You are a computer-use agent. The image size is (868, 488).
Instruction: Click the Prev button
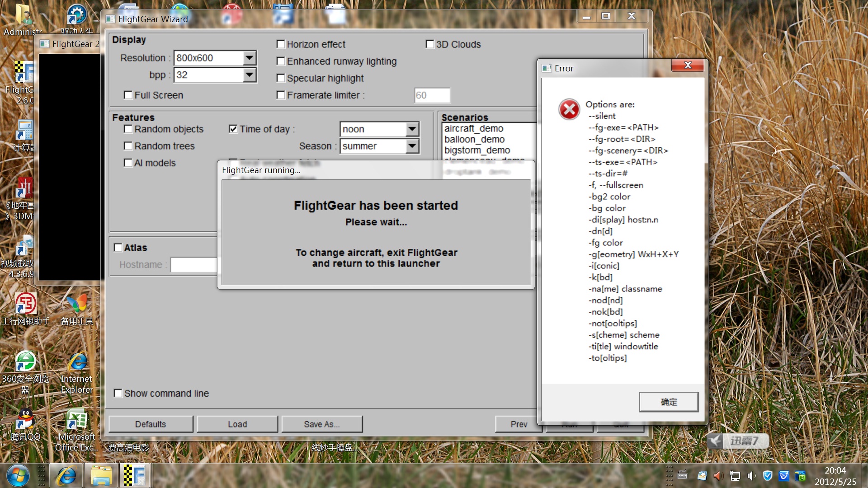[x=519, y=424]
